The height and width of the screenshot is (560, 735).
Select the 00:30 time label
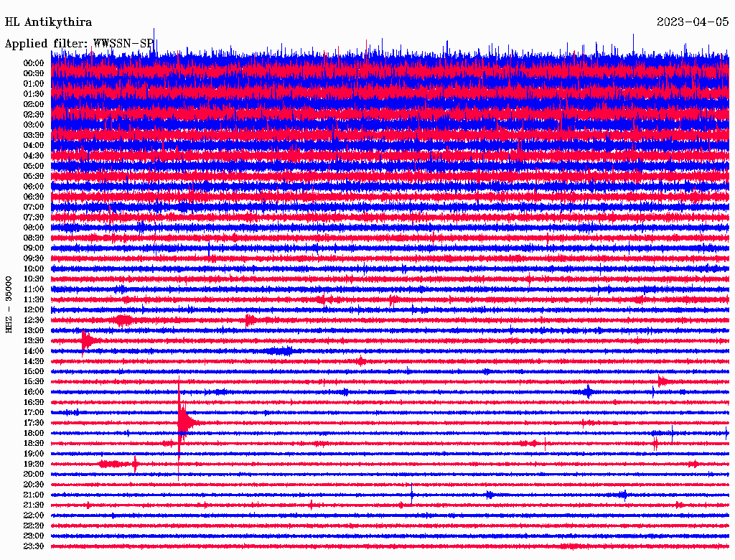click(34, 74)
